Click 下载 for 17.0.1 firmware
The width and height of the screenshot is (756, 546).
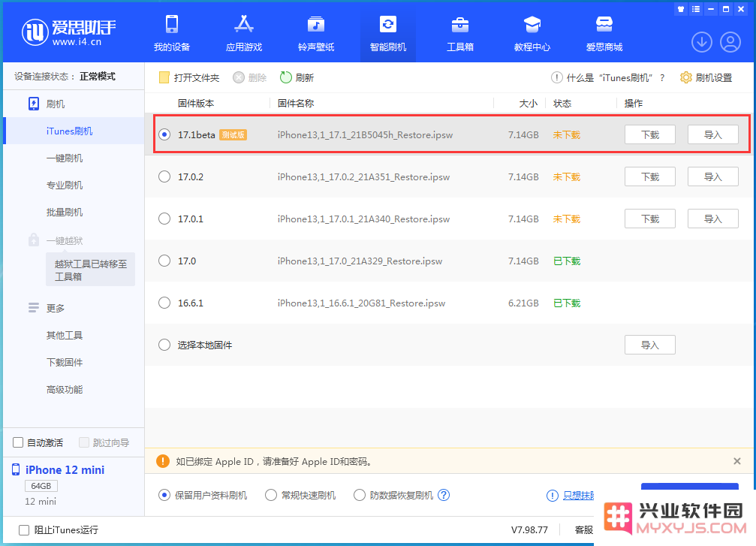click(x=649, y=219)
